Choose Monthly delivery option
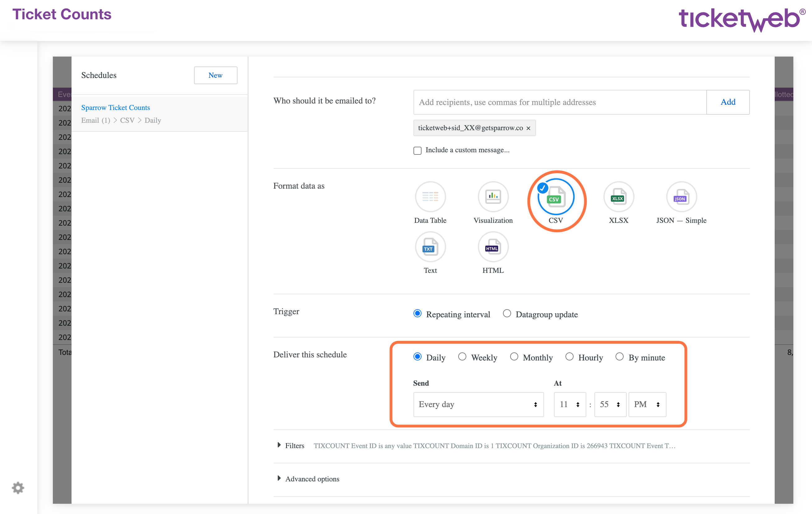 (x=514, y=356)
